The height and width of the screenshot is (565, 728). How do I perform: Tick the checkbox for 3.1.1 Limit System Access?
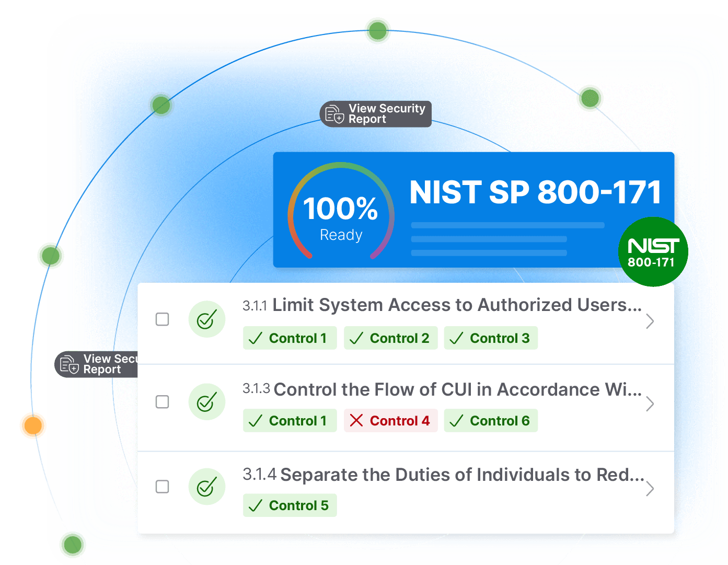click(x=163, y=319)
